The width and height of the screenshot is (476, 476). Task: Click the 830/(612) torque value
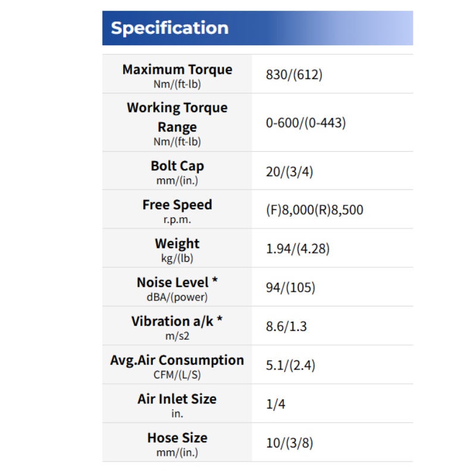pos(294,74)
